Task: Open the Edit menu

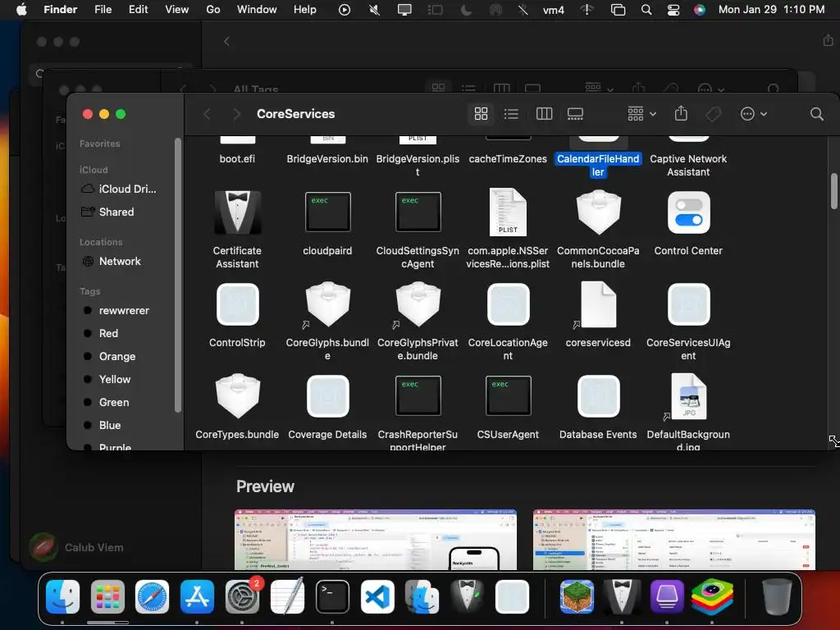Action: (138, 10)
